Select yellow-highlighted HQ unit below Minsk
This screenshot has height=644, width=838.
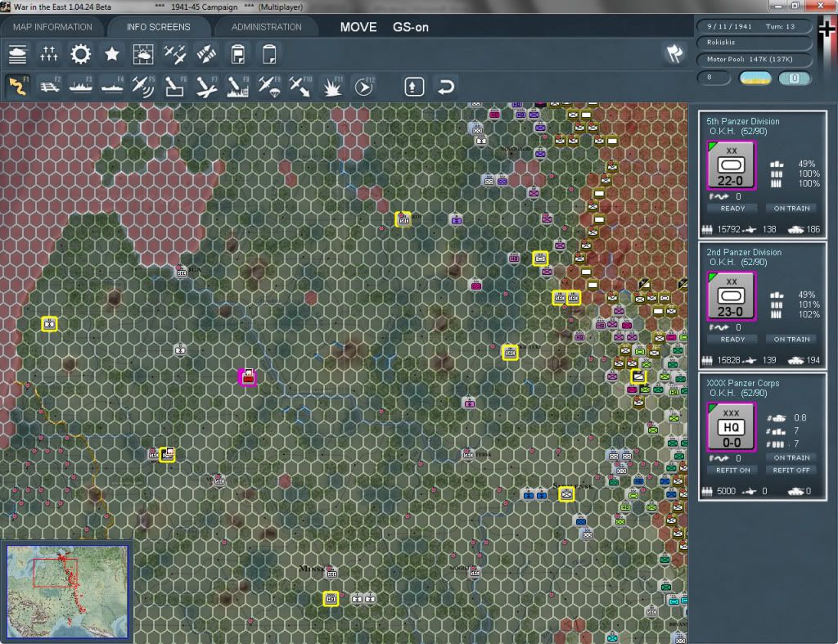tap(331, 598)
